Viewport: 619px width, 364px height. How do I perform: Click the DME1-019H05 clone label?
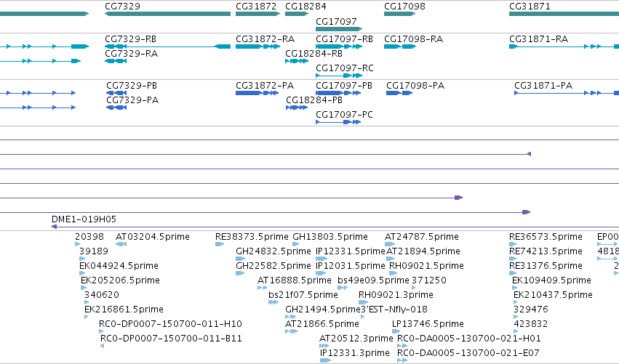84,219
